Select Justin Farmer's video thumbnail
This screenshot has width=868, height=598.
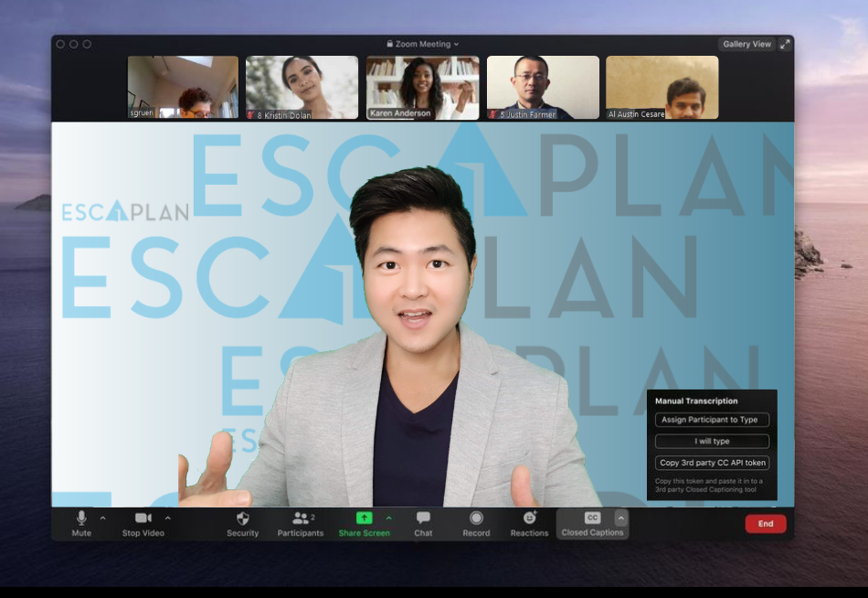[543, 87]
